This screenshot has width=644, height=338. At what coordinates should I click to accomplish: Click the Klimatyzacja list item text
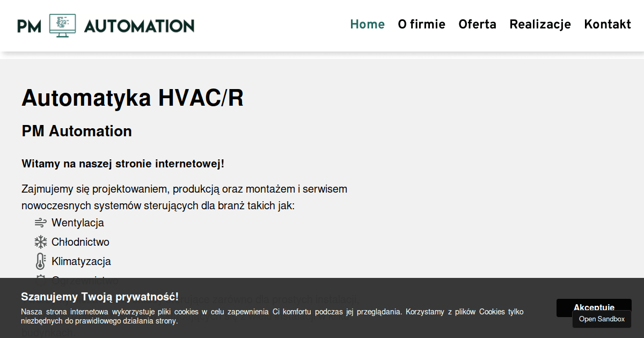(81, 261)
